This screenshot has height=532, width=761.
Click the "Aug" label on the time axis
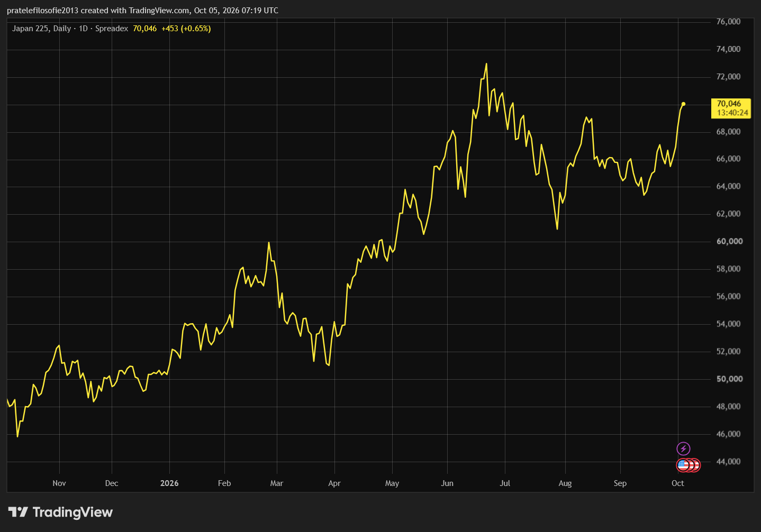[x=565, y=483]
